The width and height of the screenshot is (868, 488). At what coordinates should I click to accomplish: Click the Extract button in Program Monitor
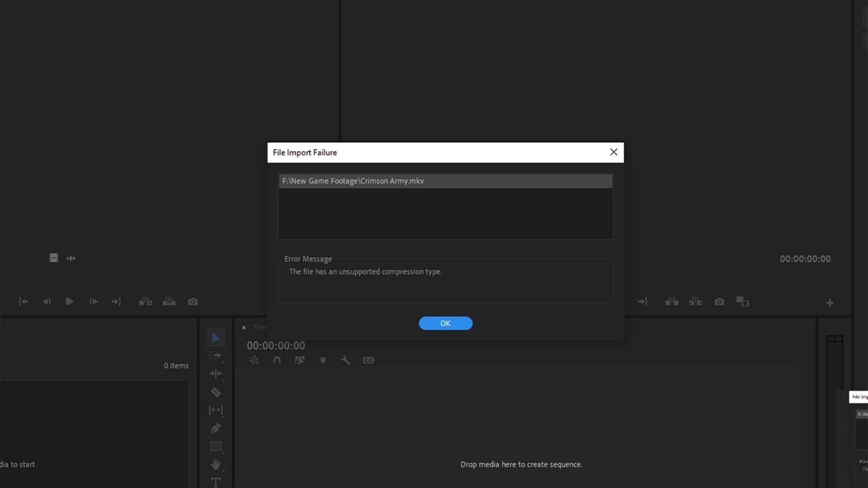[696, 302]
